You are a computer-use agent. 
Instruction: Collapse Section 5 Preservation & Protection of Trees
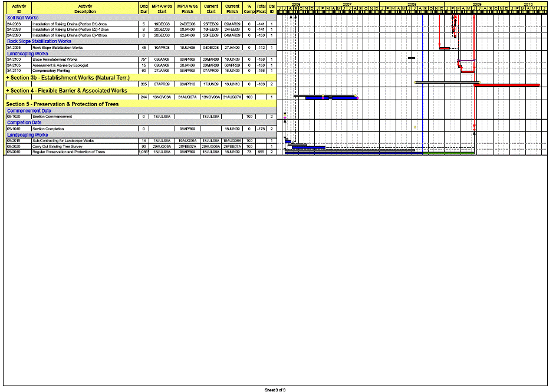tap(8, 104)
